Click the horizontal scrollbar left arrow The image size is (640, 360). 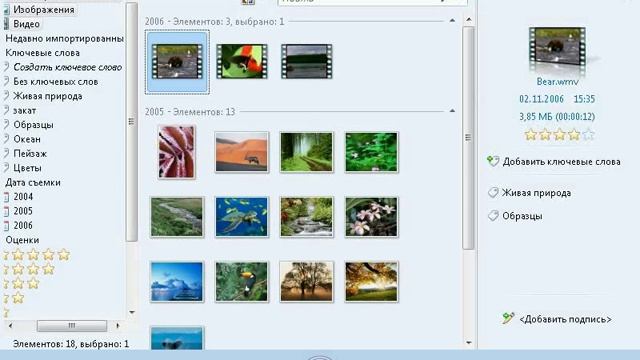pos(10,325)
